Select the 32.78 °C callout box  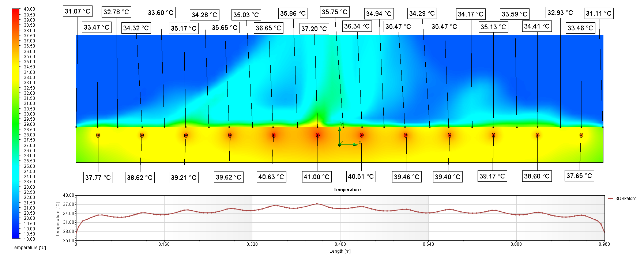tap(116, 12)
